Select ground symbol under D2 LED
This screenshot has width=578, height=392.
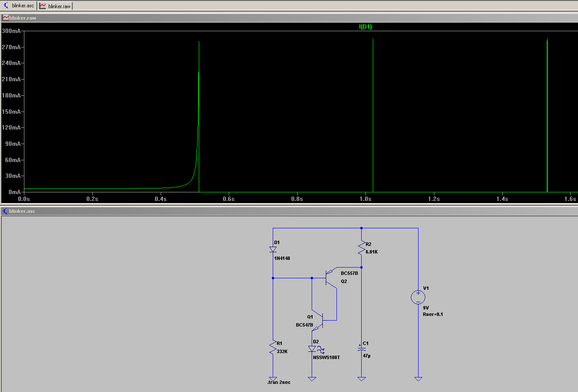(312, 379)
